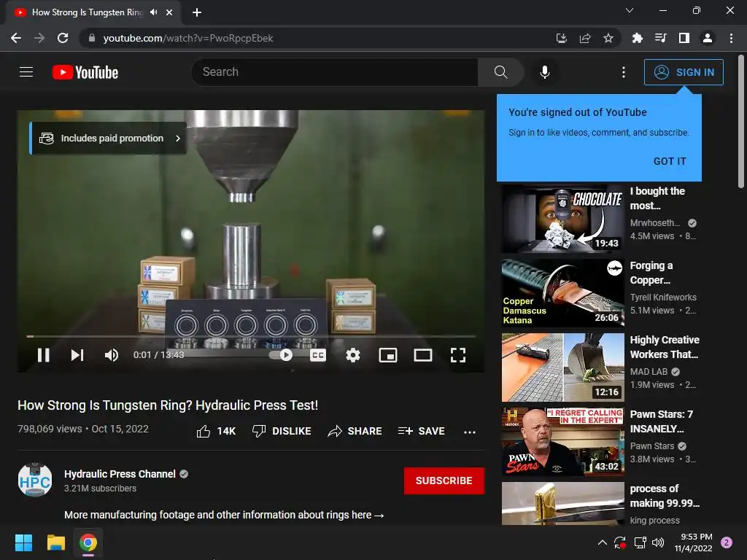Open player settings gear
Image resolution: width=747 pixels, height=560 pixels.
pyautogui.click(x=353, y=355)
